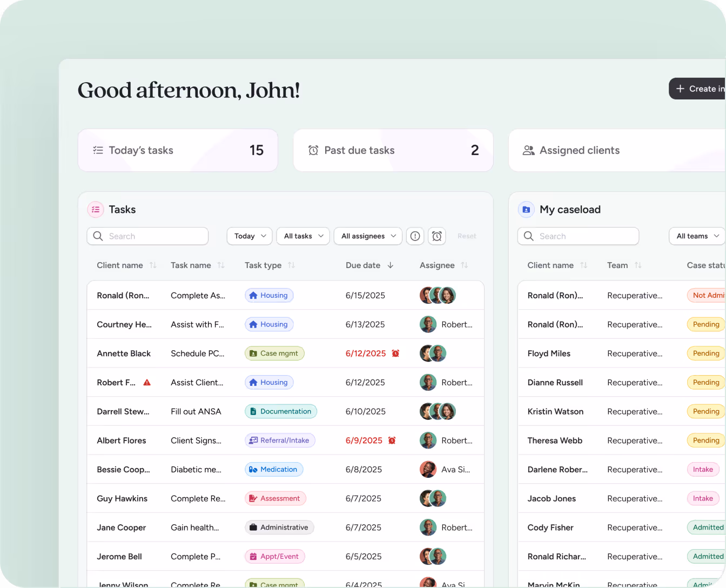
Task: Toggle the priority filter icon in Tasks
Action: pyautogui.click(x=415, y=236)
